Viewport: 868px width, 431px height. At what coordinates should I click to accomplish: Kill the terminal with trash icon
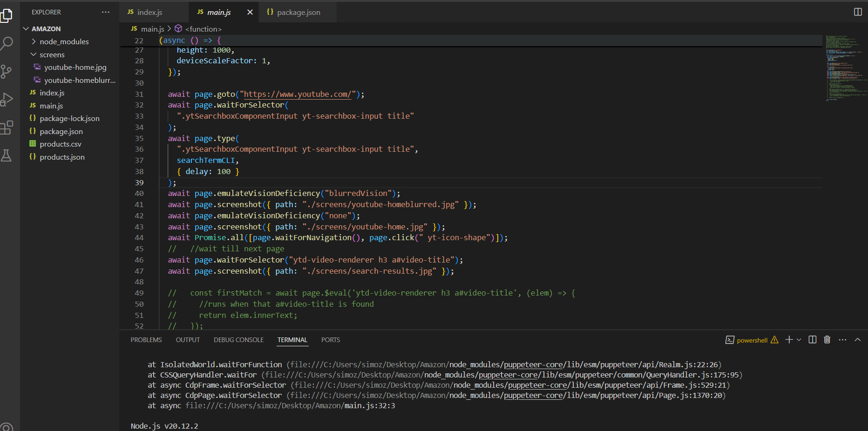pos(827,340)
